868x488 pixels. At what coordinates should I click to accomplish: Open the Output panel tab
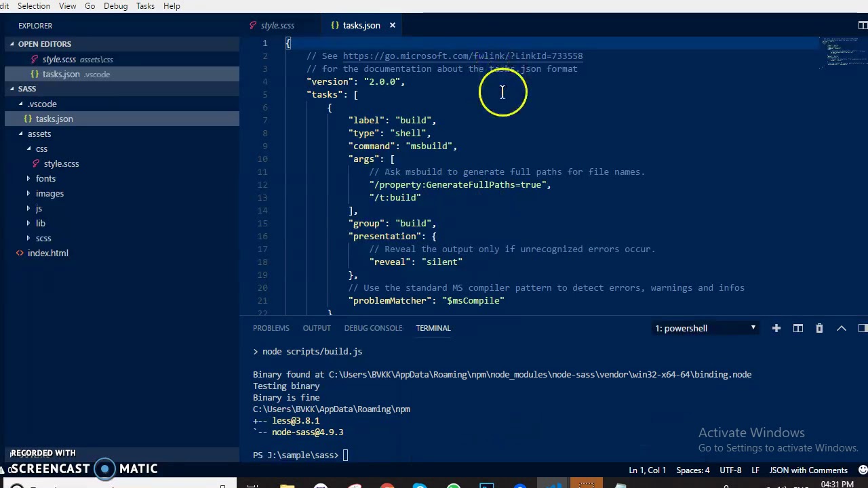point(317,328)
